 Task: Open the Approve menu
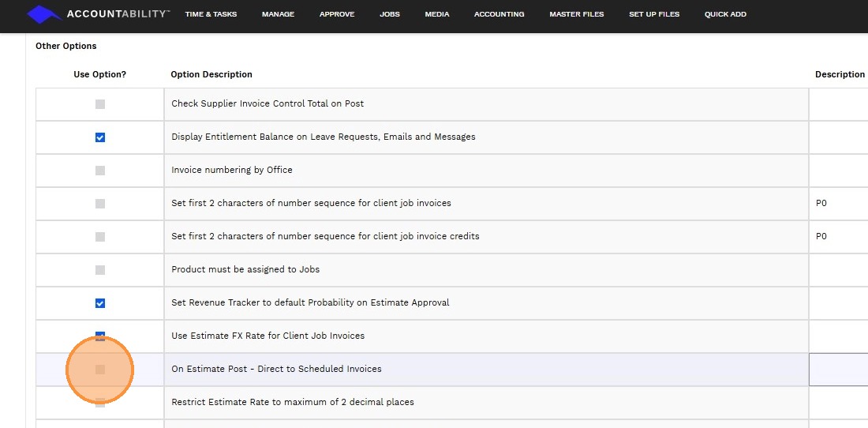[x=337, y=14]
